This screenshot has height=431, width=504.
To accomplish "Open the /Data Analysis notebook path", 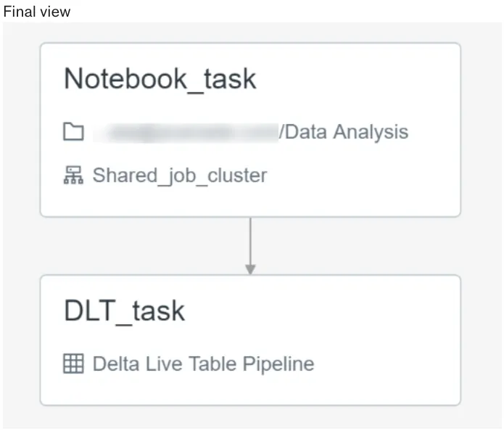I will pos(344,132).
